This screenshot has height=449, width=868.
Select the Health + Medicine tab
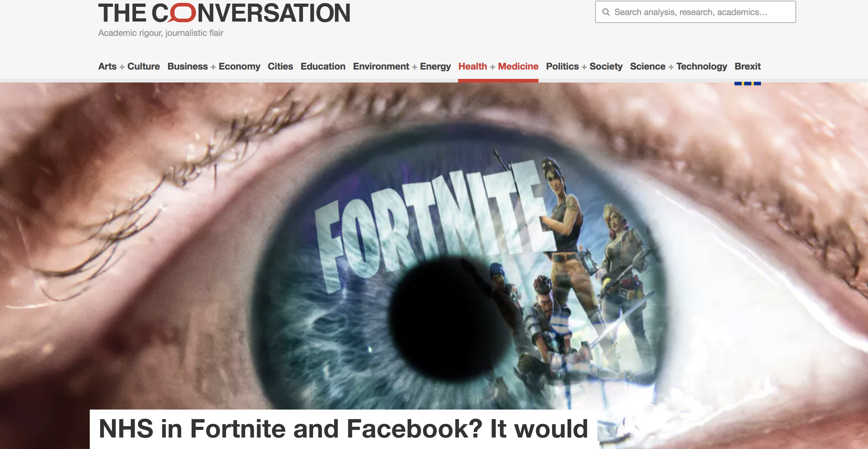pyautogui.click(x=498, y=66)
